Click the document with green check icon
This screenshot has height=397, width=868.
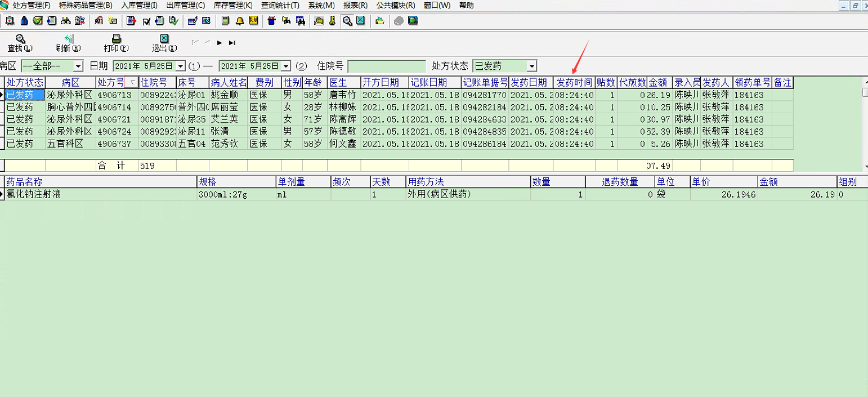click(x=173, y=21)
